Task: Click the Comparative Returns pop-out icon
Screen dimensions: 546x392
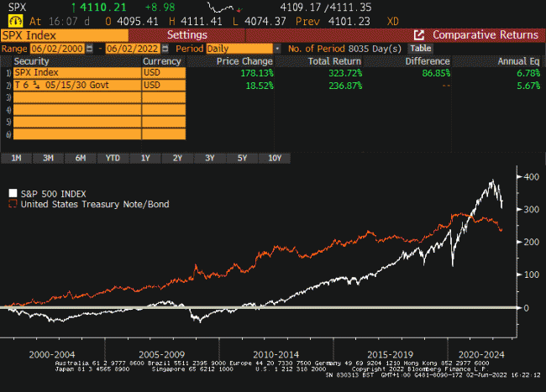Action: coord(419,34)
